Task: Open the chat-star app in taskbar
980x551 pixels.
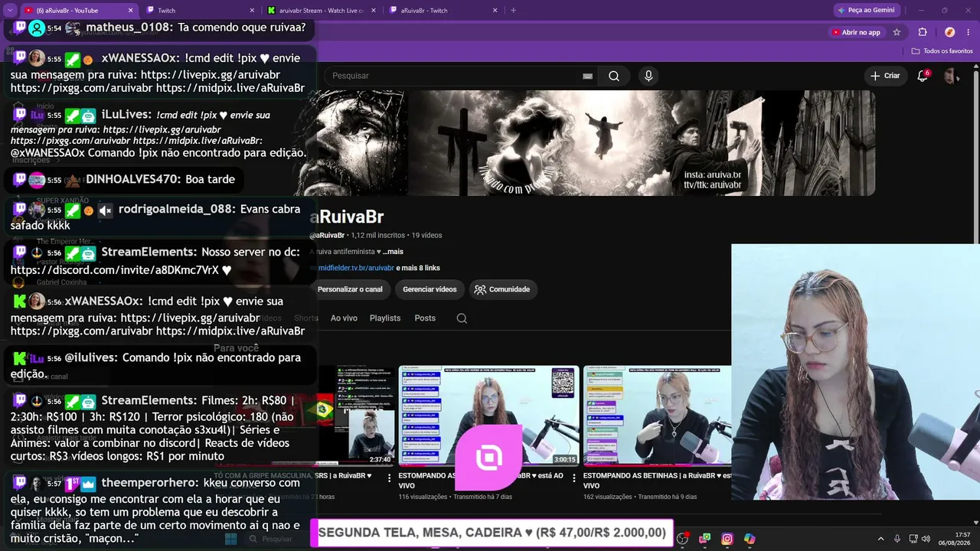Action: pyautogui.click(x=704, y=539)
